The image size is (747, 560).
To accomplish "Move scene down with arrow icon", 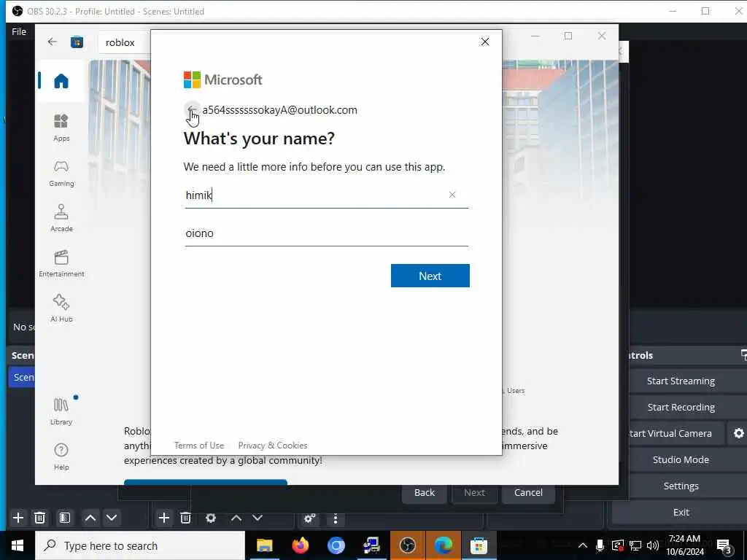I will coord(112,518).
